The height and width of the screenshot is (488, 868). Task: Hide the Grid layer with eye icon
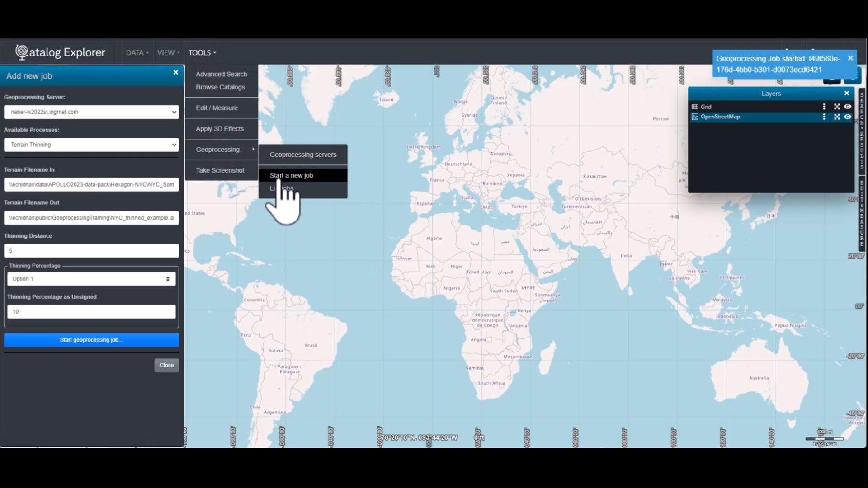(x=848, y=107)
